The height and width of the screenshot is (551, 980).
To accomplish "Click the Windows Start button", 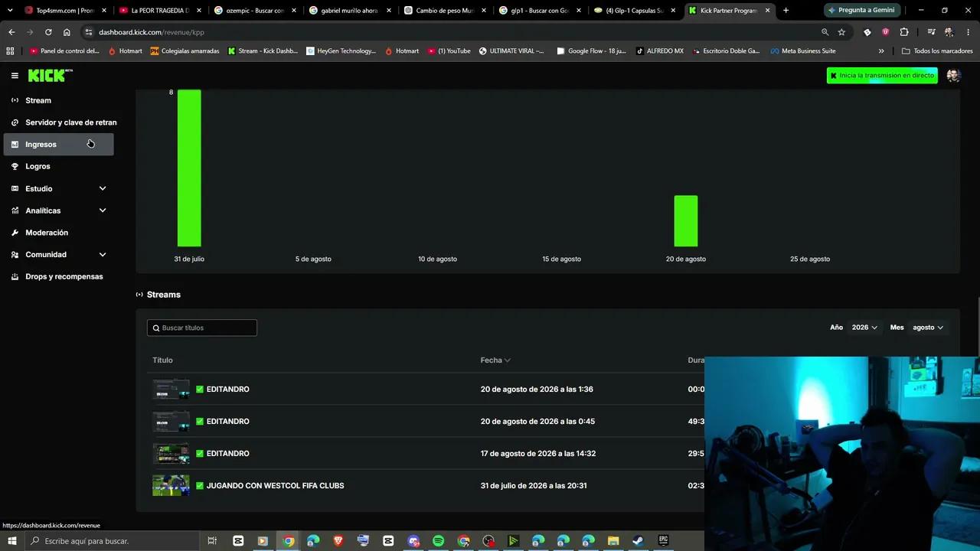I will (x=11, y=541).
